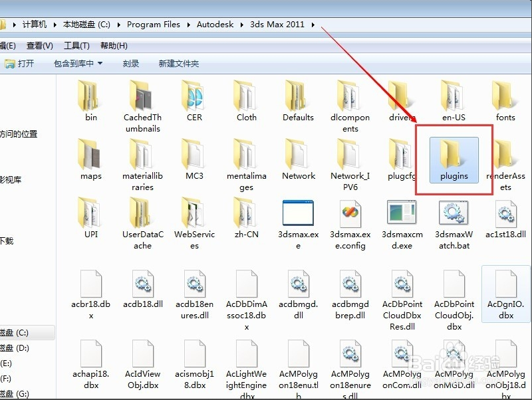Select the AcDgnIO.dbx file

point(505,293)
